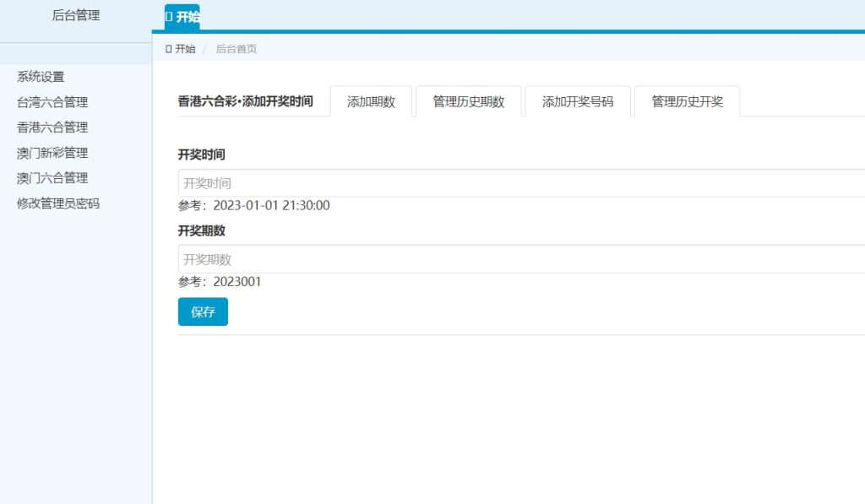Open the 管理历史开奖 tab

pyautogui.click(x=686, y=100)
